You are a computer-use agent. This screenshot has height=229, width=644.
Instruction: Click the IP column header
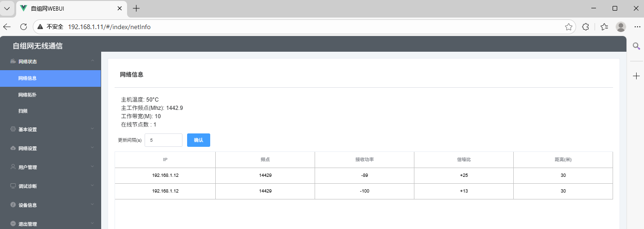(x=165, y=160)
